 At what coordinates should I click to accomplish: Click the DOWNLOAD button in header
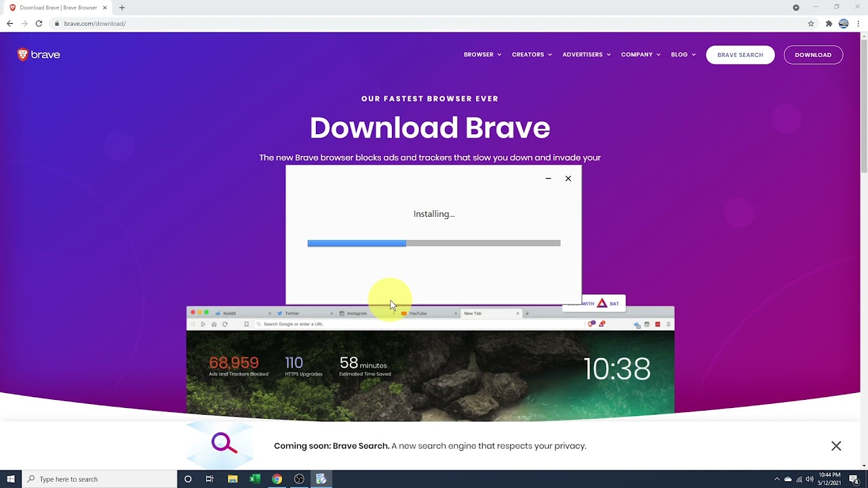tap(813, 55)
